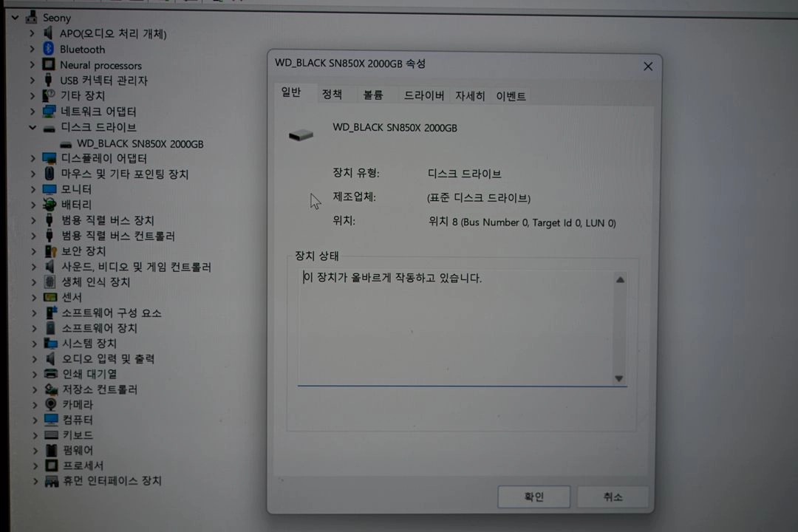This screenshot has height=532, width=798.
Task: Close the WD_BLACK SN850X 속성 dialog
Action: coord(648,66)
